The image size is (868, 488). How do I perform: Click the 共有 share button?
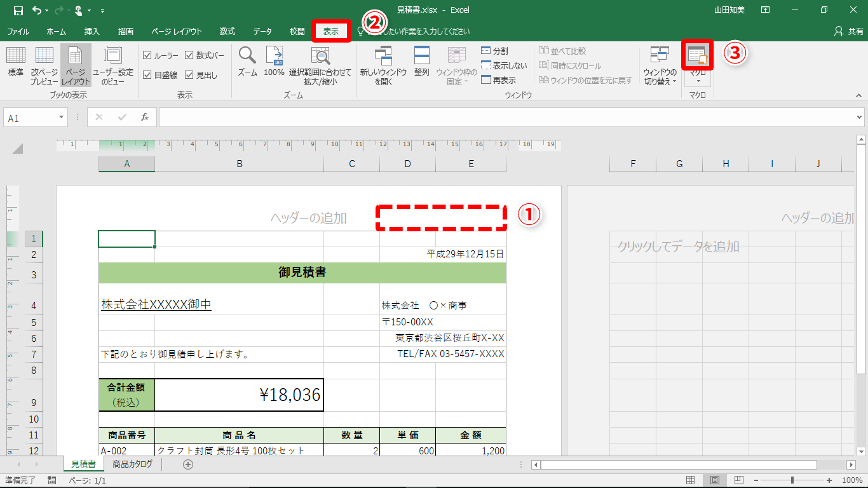pyautogui.click(x=848, y=31)
